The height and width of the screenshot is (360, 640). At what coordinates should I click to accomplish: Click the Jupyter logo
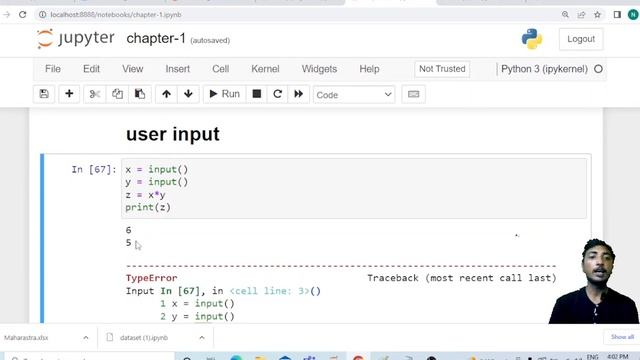[x=76, y=39]
